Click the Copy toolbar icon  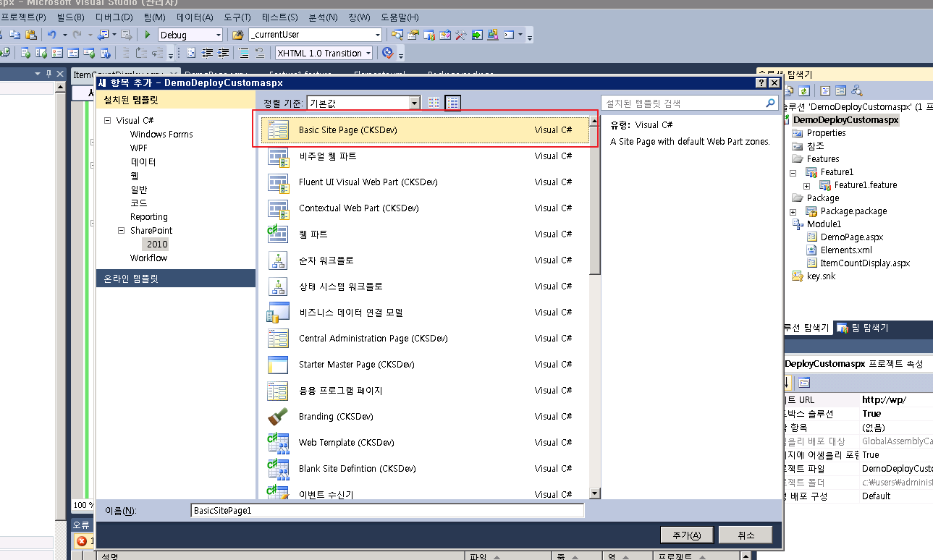15,35
